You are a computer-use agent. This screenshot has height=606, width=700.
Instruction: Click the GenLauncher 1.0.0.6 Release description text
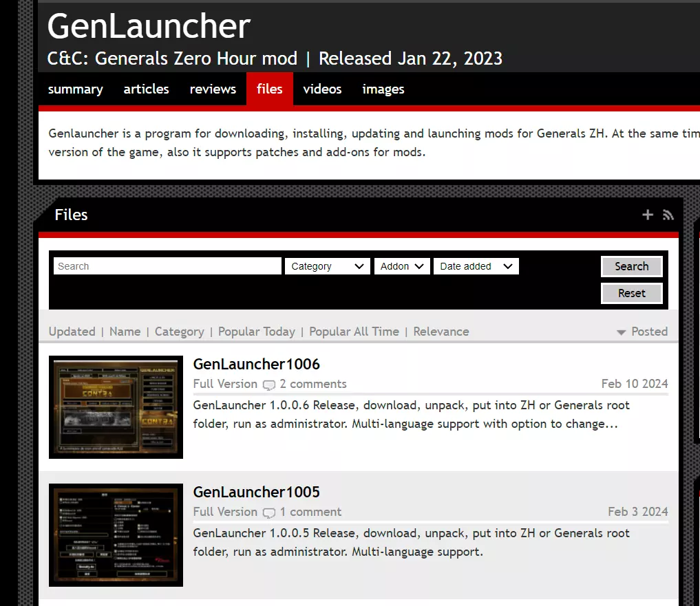tap(411, 415)
